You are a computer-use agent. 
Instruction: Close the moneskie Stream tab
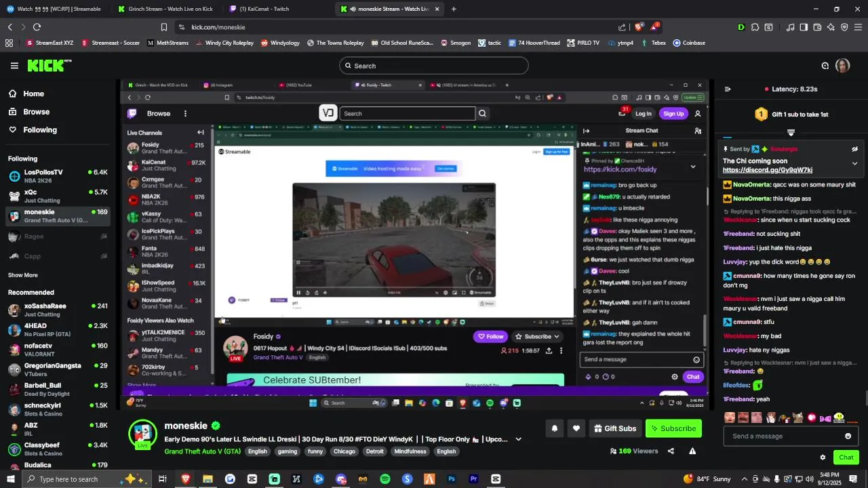(437, 9)
